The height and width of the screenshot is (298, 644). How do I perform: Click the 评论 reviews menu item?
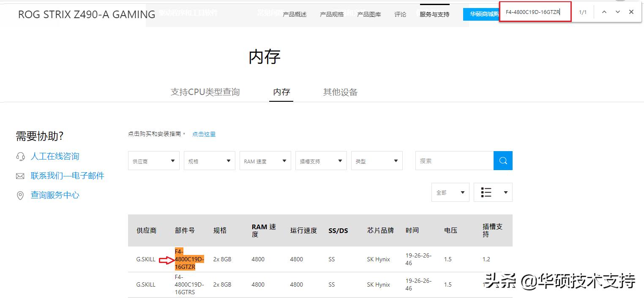click(400, 14)
